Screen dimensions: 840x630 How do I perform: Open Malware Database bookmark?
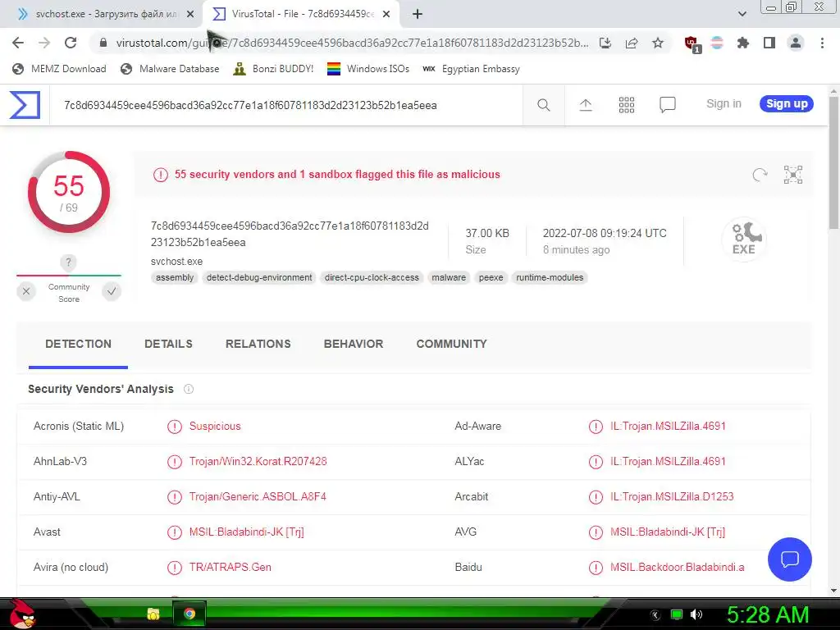(x=171, y=69)
